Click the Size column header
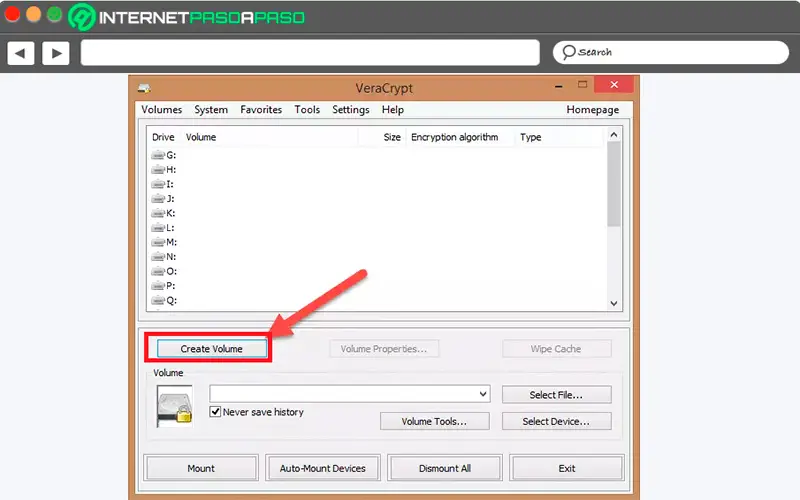This screenshot has width=800, height=500. [x=392, y=137]
